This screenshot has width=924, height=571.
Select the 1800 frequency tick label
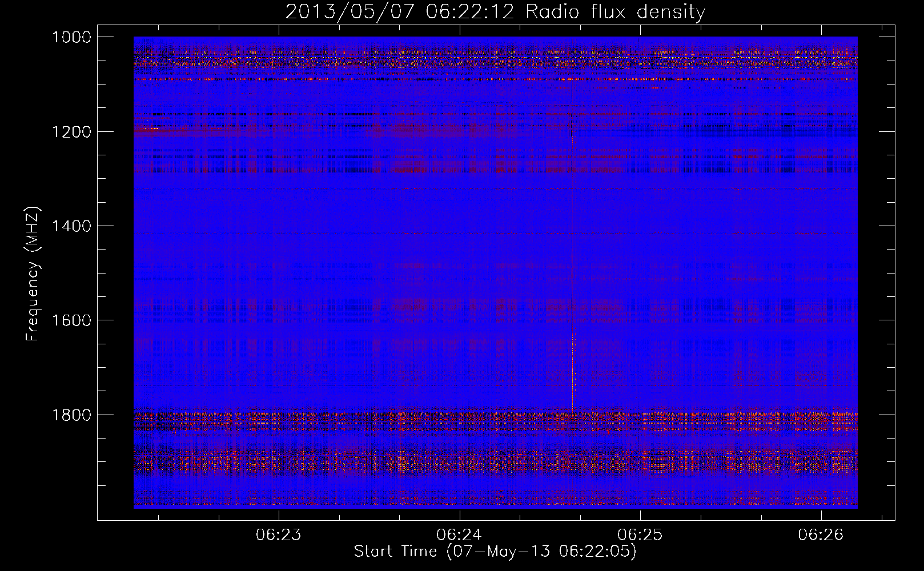(71, 415)
